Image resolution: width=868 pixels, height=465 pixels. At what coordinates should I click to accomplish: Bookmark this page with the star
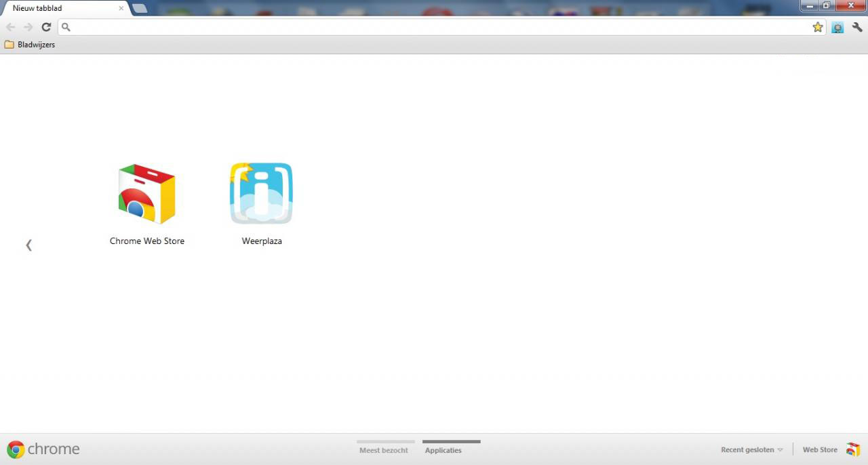point(818,27)
